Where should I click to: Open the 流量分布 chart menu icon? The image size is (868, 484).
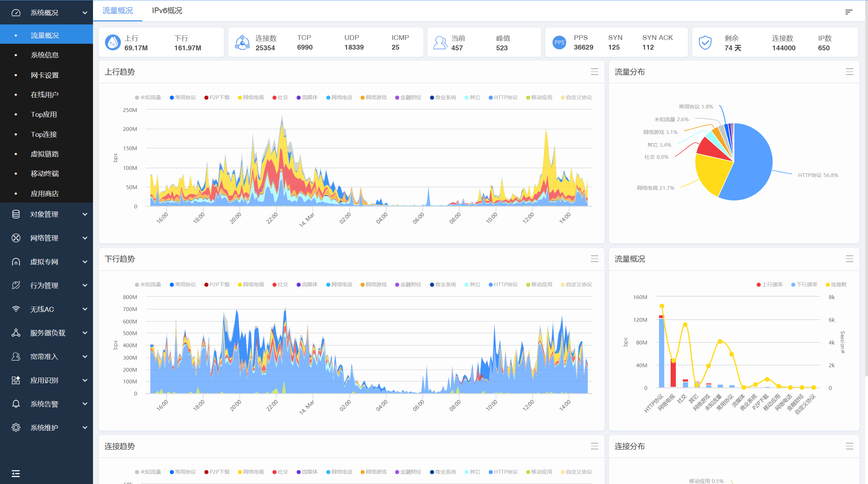click(x=849, y=72)
